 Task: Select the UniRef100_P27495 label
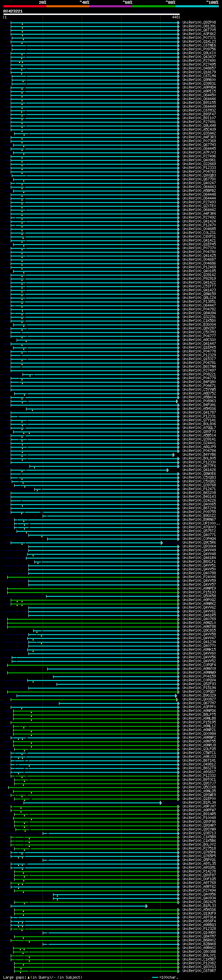pyautogui.click(x=199, y=64)
